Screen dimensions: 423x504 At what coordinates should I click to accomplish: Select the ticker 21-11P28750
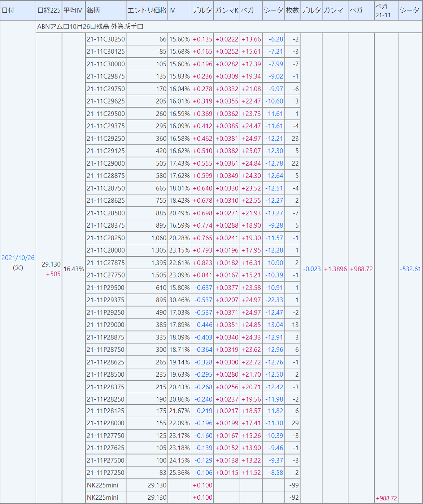pyautogui.click(x=105, y=350)
